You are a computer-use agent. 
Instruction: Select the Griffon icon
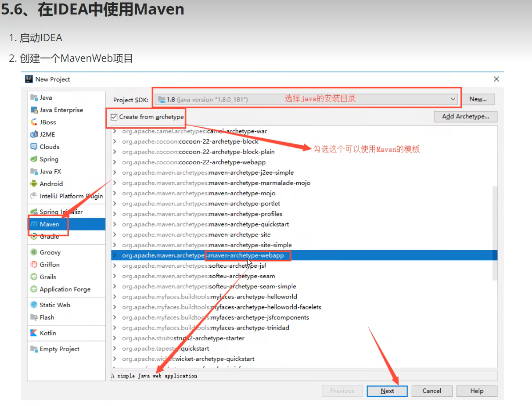(34, 264)
